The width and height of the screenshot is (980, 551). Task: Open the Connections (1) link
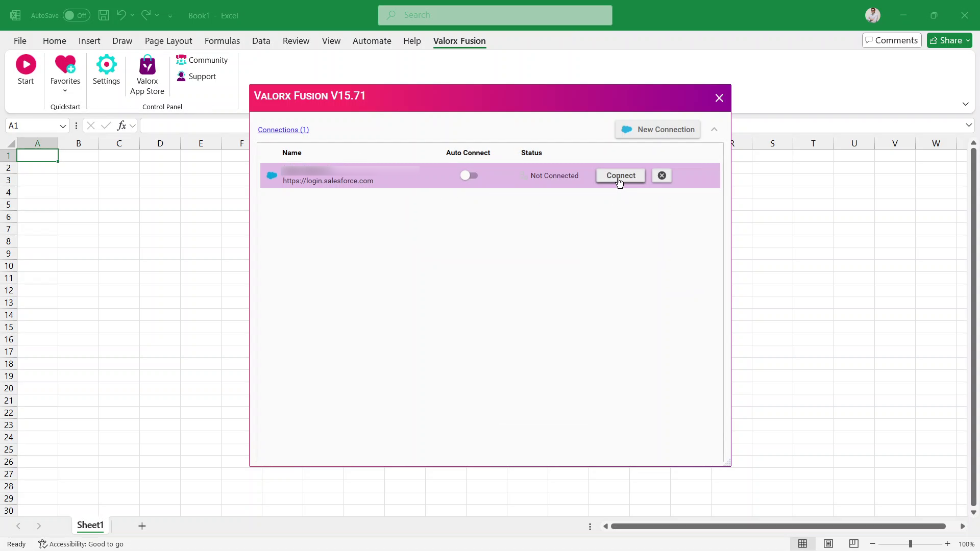tap(283, 130)
